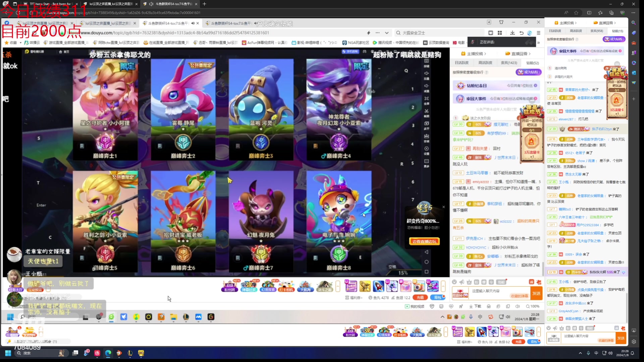Viewport: 644px width, 362px height.
Task: Select the camera gift in outer gift bar
Action: pyautogui.click(x=517, y=332)
